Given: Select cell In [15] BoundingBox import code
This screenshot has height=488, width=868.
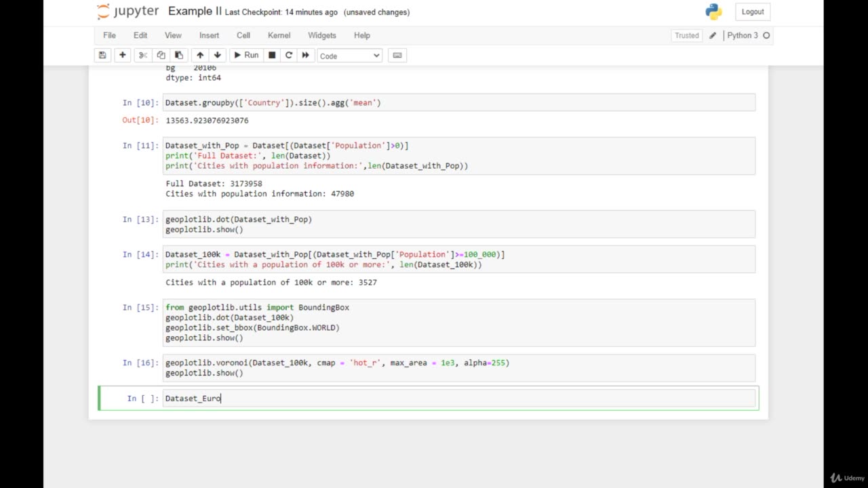Looking at the screenshot, I should click(459, 323).
